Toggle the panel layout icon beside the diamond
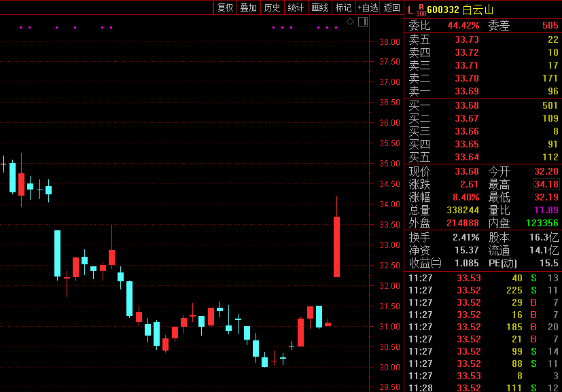The image size is (562, 392). click(x=362, y=22)
